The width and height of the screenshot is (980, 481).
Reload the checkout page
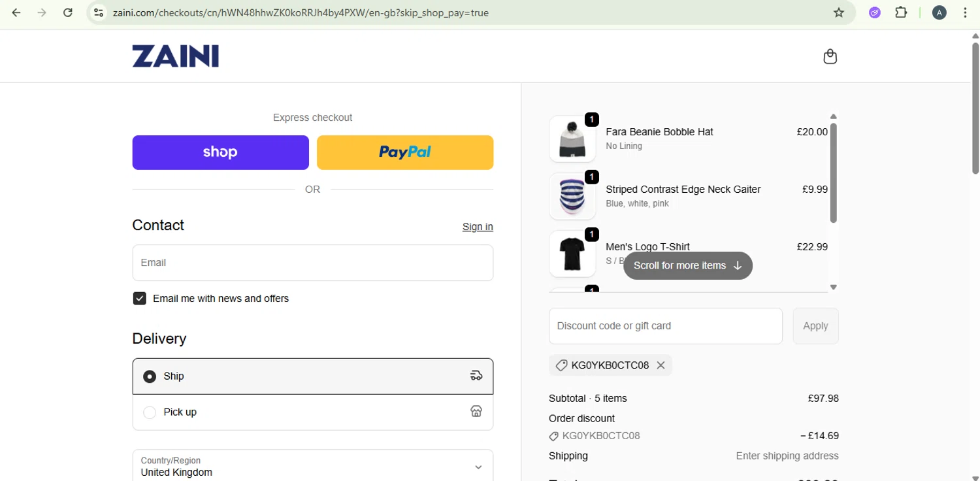(x=67, y=12)
